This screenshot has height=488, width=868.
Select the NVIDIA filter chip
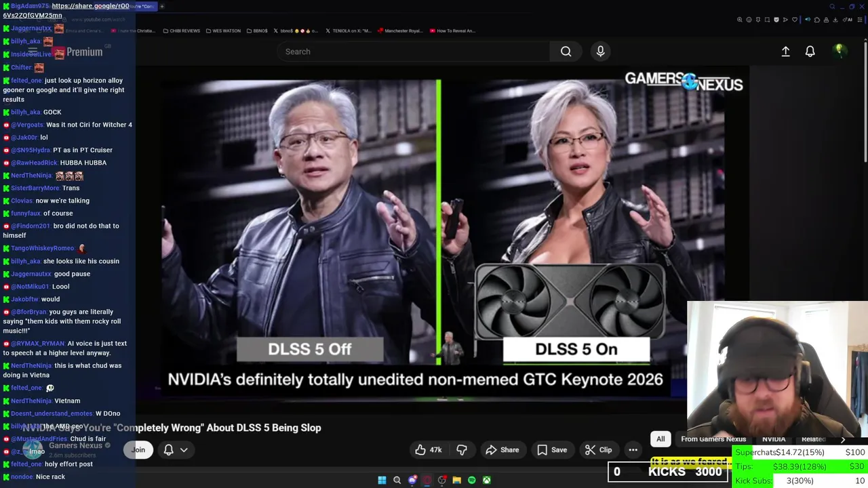(x=774, y=439)
